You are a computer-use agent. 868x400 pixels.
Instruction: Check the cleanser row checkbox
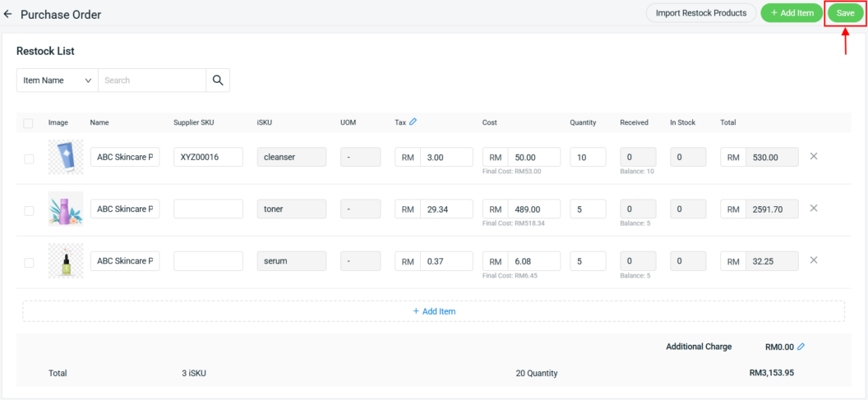[x=29, y=159]
